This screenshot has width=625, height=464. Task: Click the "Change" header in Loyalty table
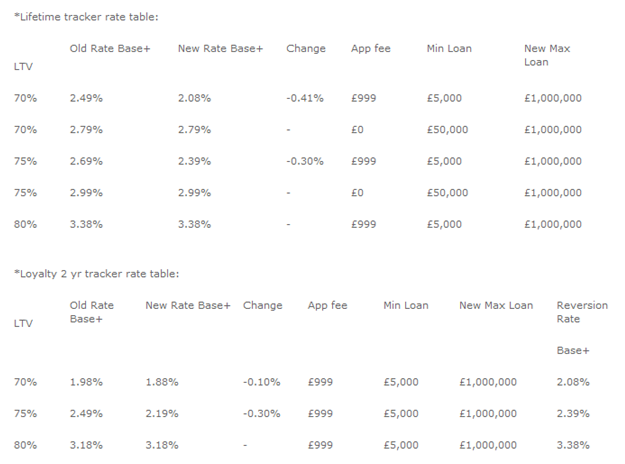(x=262, y=305)
